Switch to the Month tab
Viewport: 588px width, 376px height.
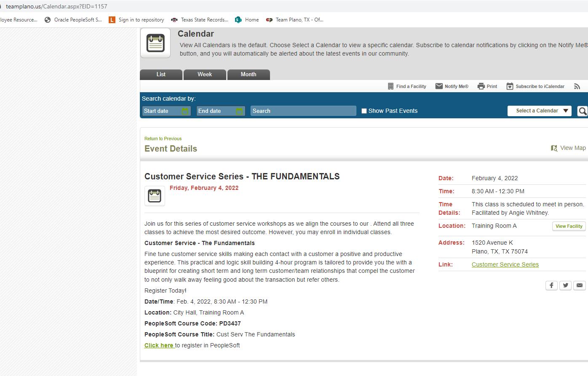(249, 75)
